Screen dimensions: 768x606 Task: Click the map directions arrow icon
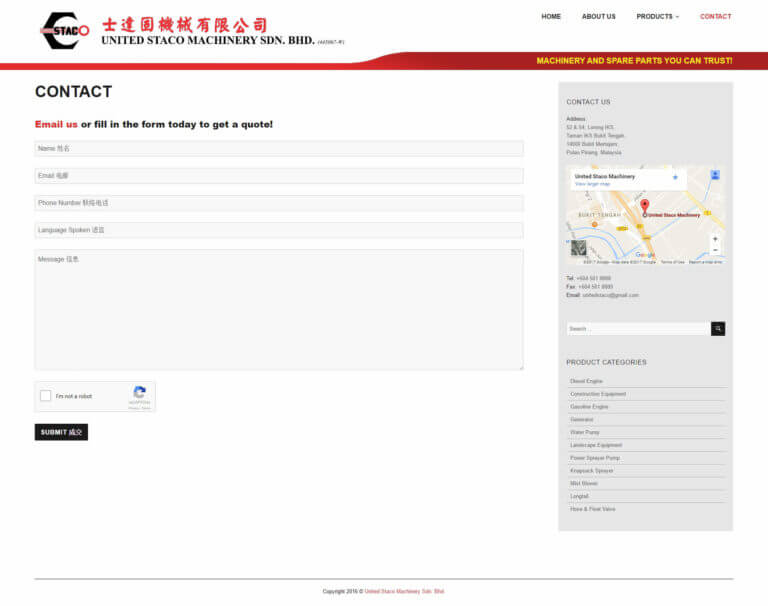click(675, 177)
